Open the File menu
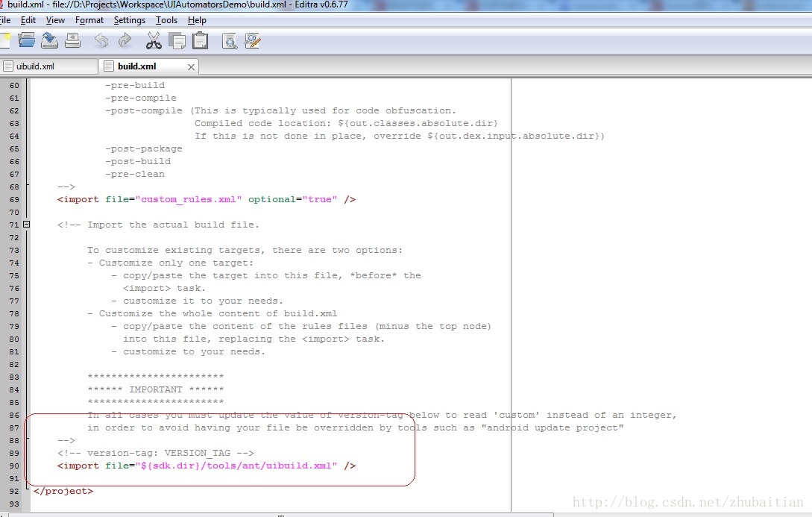 click(5, 20)
